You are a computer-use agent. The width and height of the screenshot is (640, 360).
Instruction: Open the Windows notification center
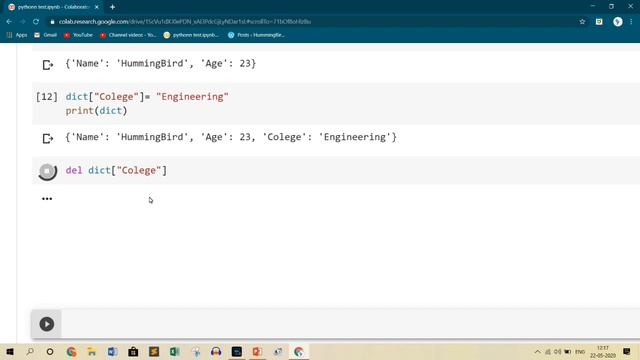click(x=627, y=351)
